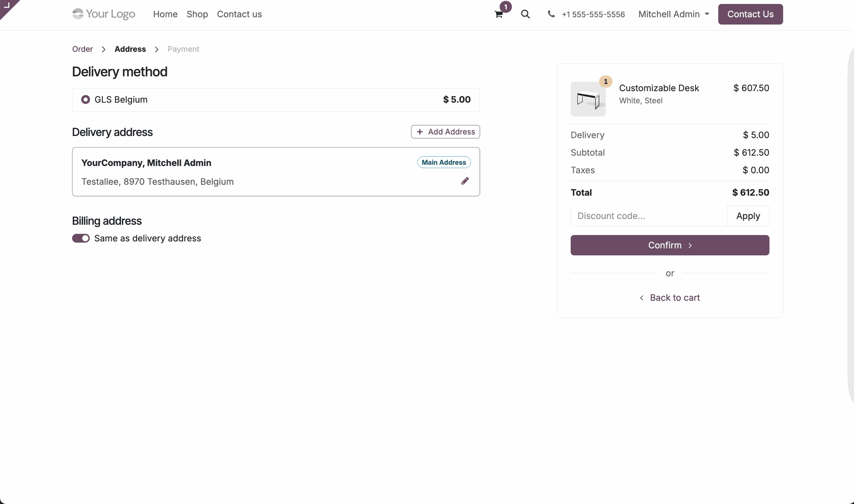
Task: Click the Confirm button chevron
Action: pos(690,246)
